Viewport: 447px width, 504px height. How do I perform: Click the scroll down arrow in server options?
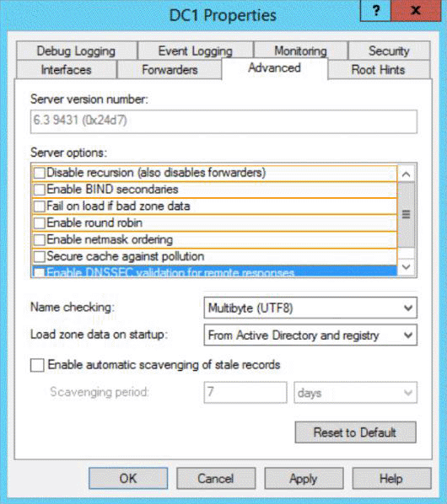coord(407,267)
